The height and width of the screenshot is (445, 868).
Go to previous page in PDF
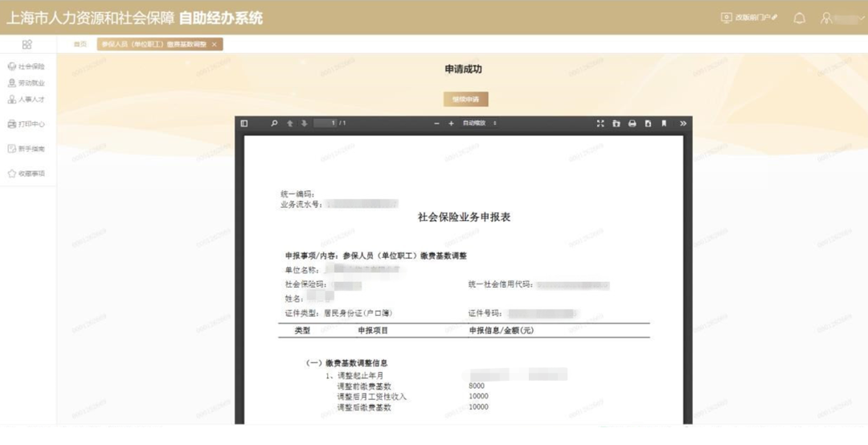(x=289, y=124)
